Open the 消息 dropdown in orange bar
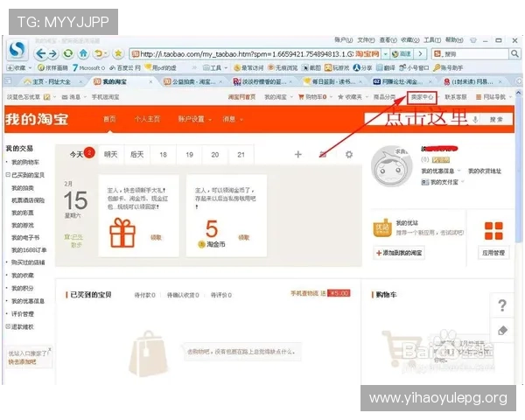The height and width of the screenshot is (420, 525). 233,119
